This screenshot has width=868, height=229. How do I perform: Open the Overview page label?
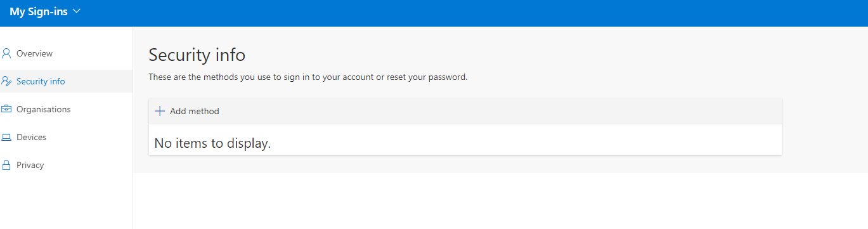click(x=34, y=53)
